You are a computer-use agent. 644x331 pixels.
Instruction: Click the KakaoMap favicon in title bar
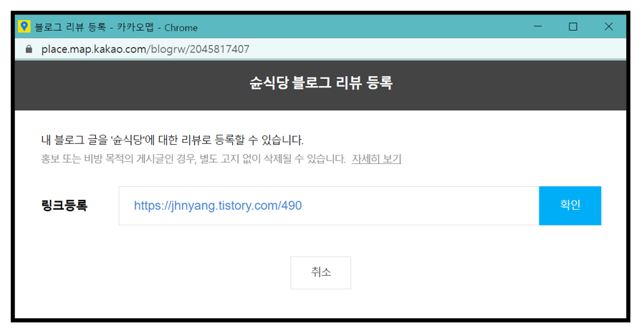24,27
